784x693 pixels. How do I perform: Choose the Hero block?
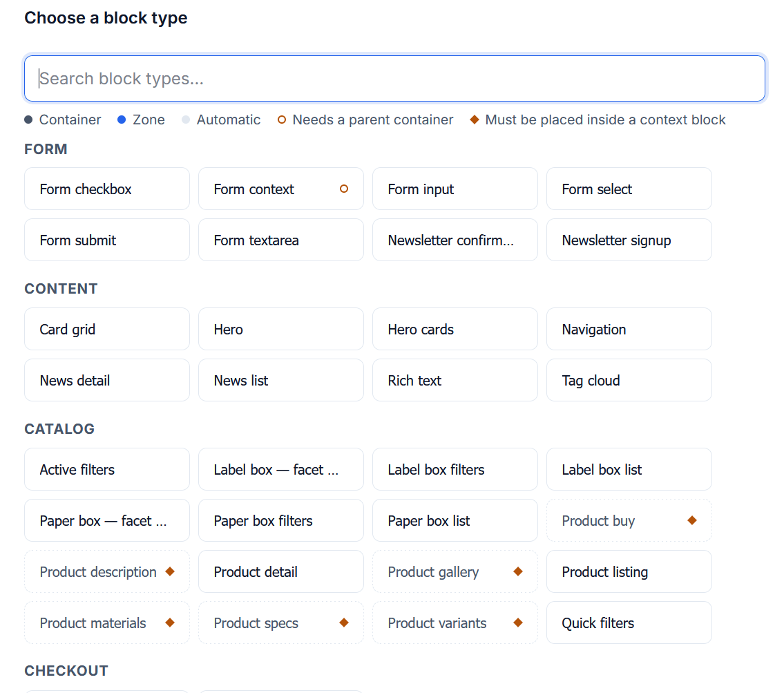(x=281, y=329)
